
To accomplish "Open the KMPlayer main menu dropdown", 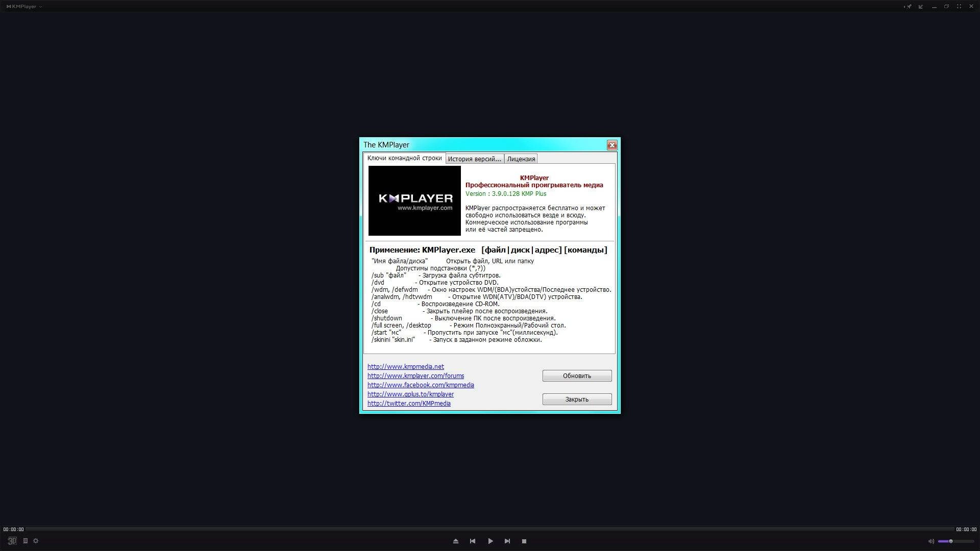I will point(24,7).
